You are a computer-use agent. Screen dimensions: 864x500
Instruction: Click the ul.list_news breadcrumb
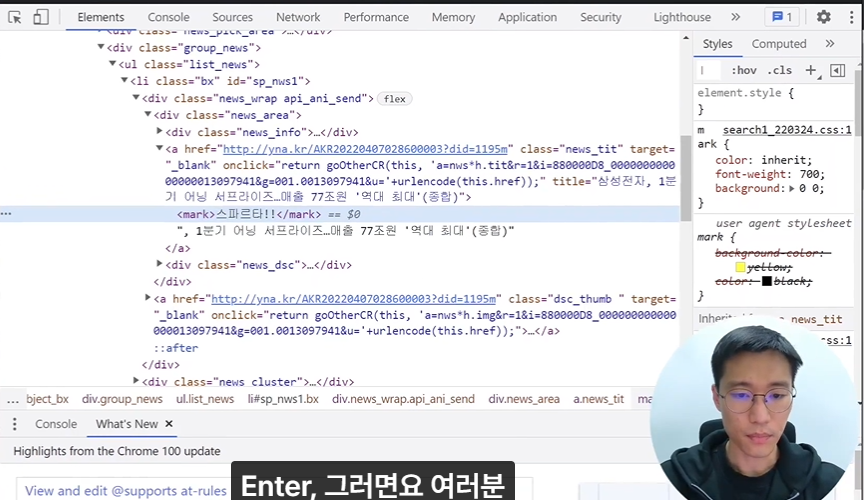tap(205, 399)
